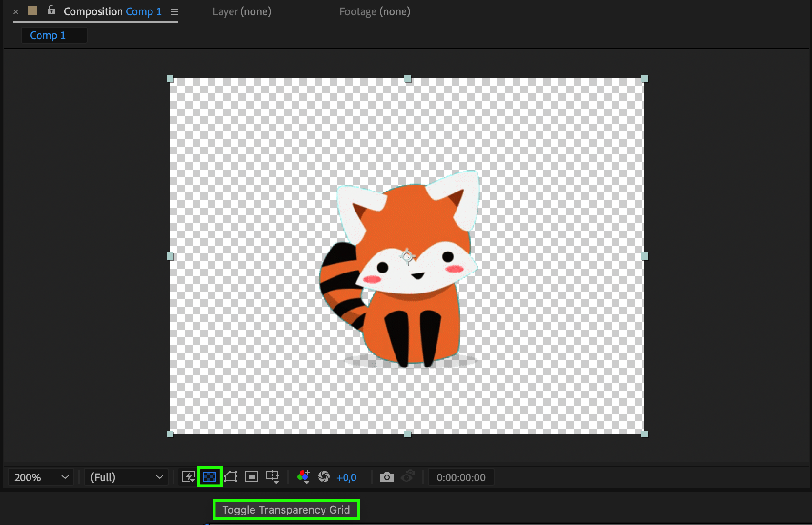
Task: Click the Reset Exposure aperture icon
Action: [324, 477]
